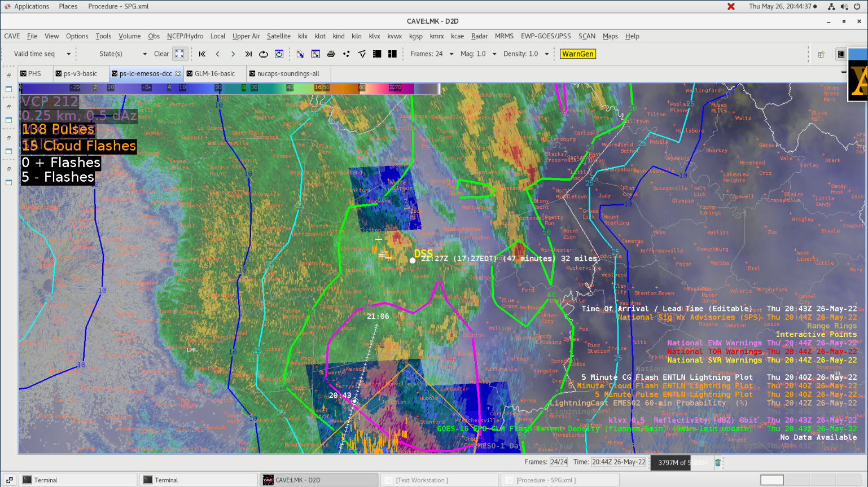Start looping the frame animation
The height and width of the screenshot is (487, 868).
[264, 54]
